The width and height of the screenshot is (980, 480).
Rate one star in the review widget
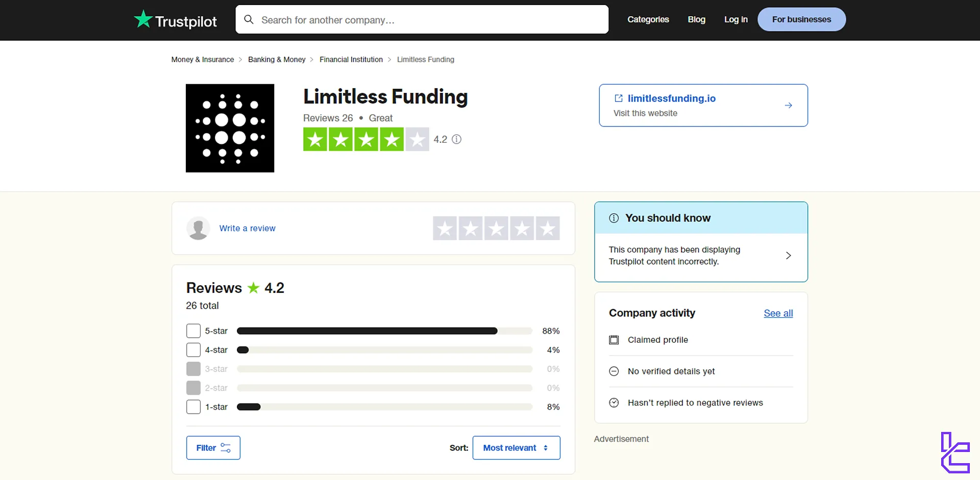point(445,229)
